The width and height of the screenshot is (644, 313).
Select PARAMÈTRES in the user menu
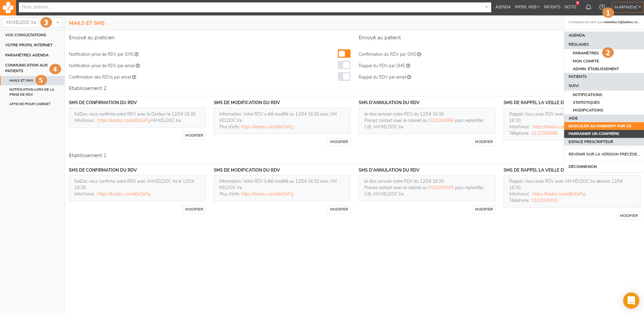[x=586, y=53]
